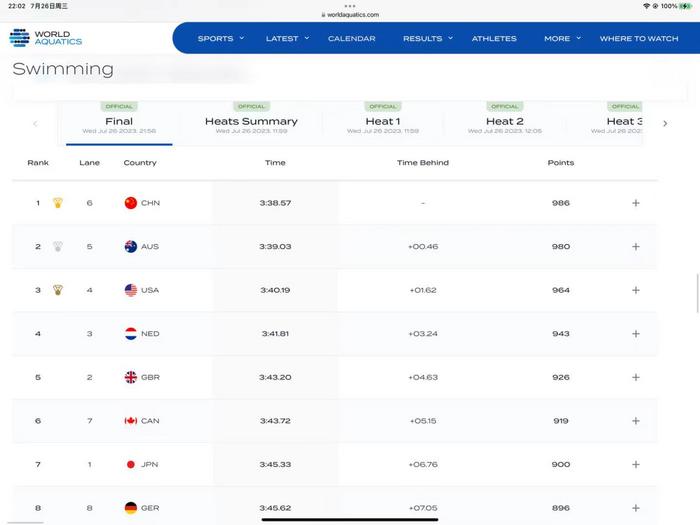Click the Australia flag icon

pyautogui.click(x=130, y=247)
